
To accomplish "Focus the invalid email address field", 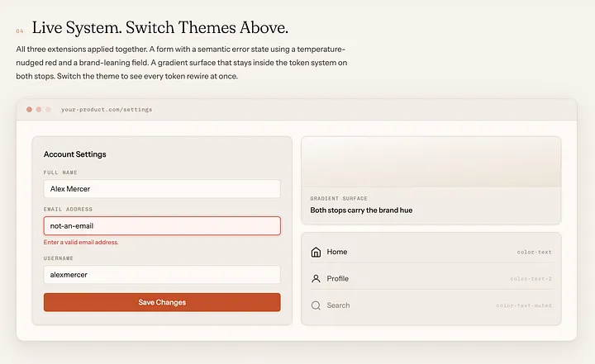I will pos(162,226).
